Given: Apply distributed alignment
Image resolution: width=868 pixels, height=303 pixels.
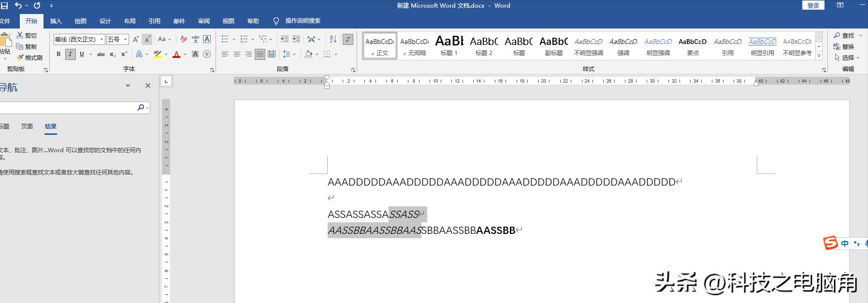Looking at the screenshot, I should [x=272, y=54].
